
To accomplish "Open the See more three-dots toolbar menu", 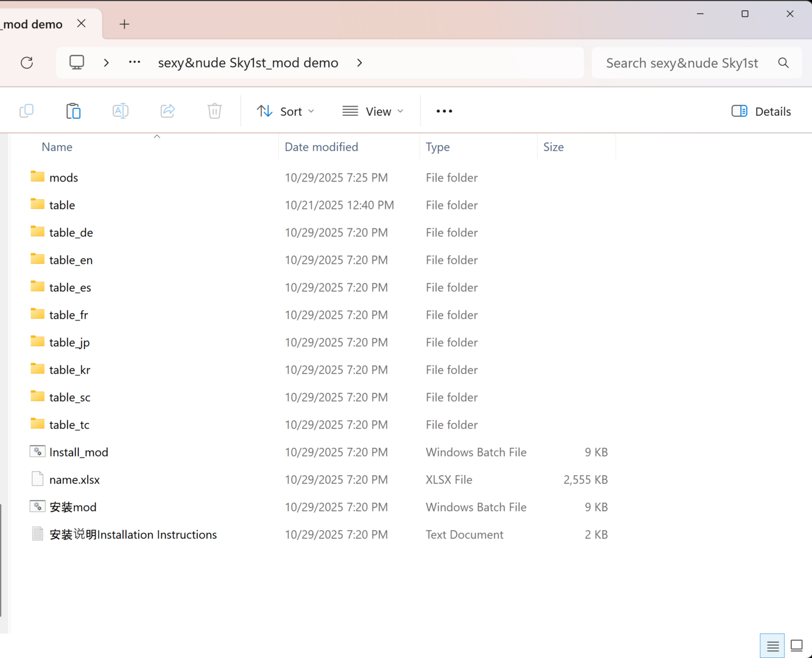I will click(445, 111).
